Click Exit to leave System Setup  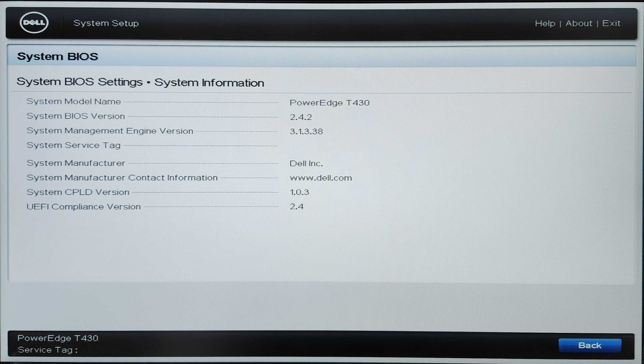tap(611, 23)
